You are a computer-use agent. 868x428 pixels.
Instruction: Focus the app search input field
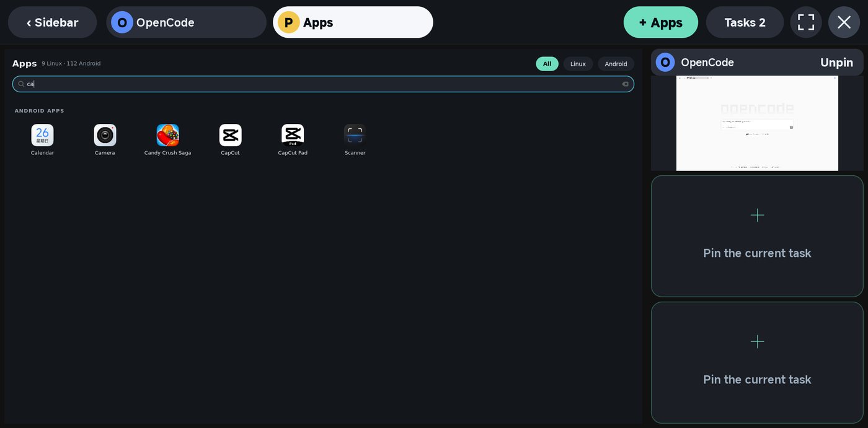point(323,84)
